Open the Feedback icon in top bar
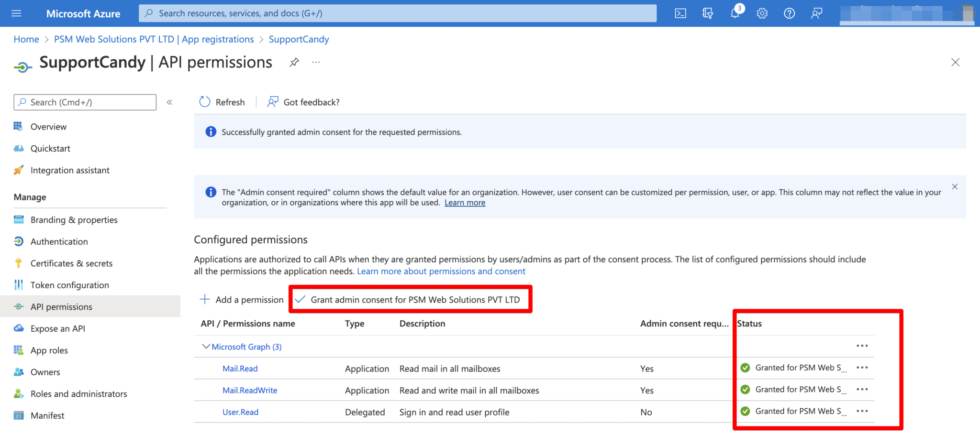The image size is (980, 435). [x=816, y=13]
